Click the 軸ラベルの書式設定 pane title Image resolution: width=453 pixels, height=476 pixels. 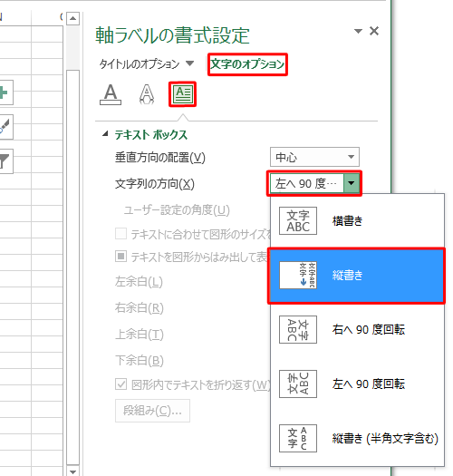tap(172, 35)
